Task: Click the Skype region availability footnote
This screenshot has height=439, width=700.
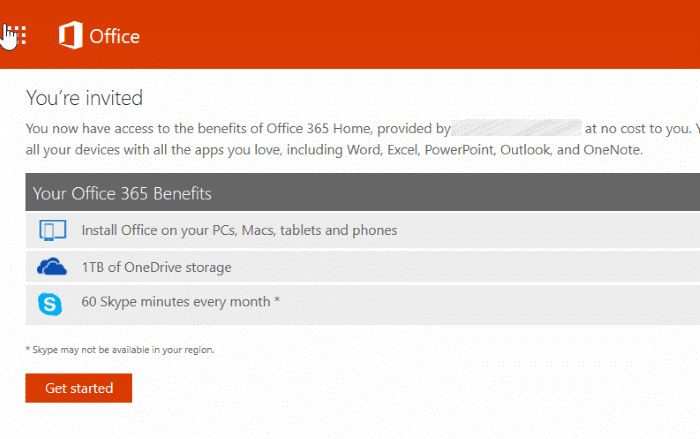Action: (x=120, y=350)
